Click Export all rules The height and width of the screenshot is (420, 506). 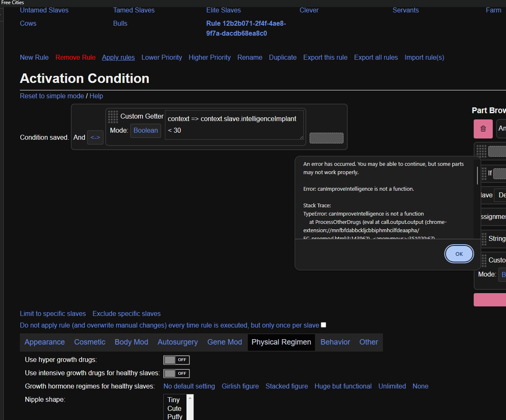coord(375,58)
